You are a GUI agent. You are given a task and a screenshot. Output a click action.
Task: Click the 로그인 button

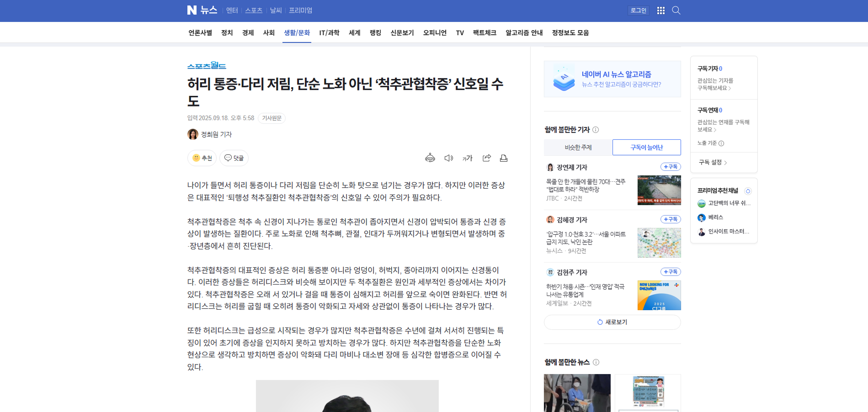[x=638, y=11]
